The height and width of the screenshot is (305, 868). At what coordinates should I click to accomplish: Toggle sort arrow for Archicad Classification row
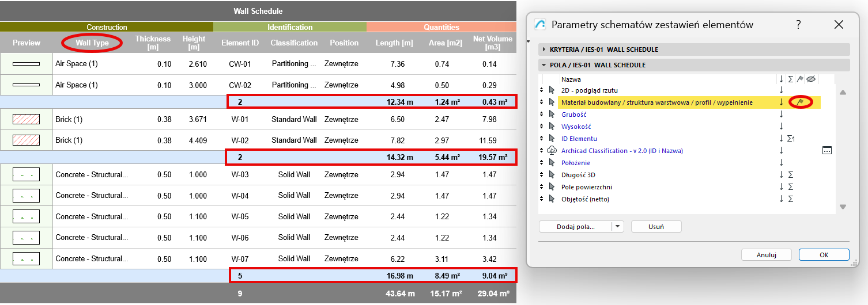point(782,150)
